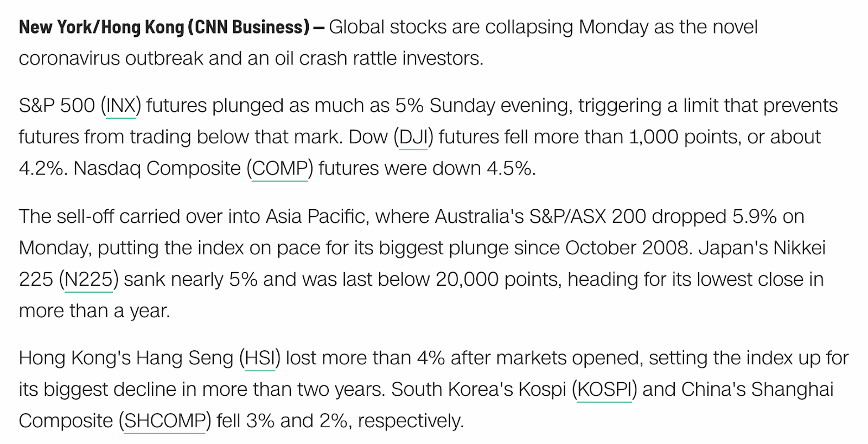The height and width of the screenshot is (444, 868).
Task: Click the text Nasdaq Composite
Action: pyautogui.click(x=157, y=169)
